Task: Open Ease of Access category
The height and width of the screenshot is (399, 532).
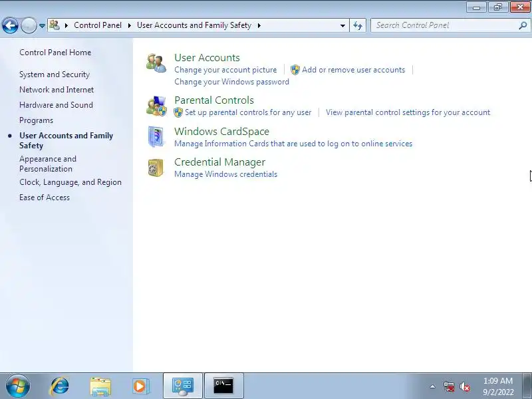Action: (45, 198)
